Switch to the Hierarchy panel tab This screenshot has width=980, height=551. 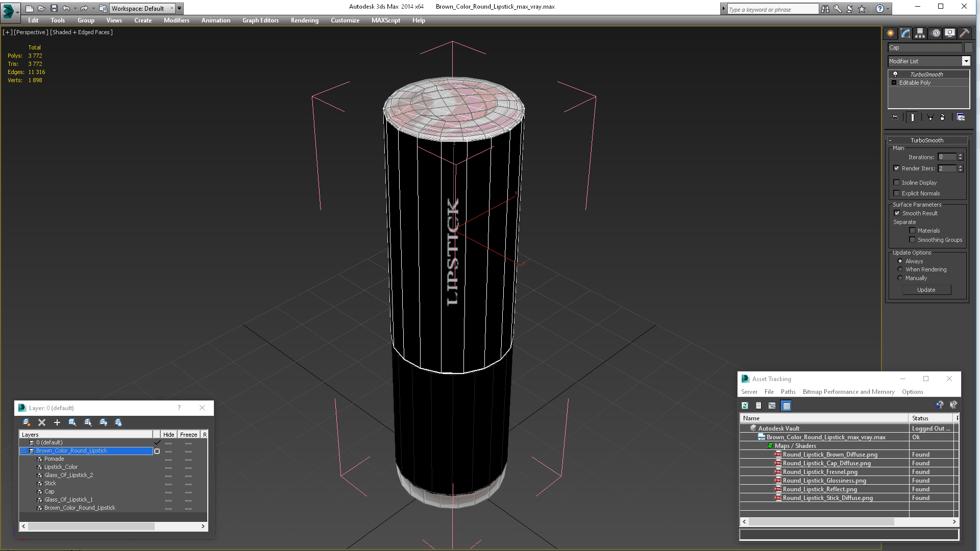point(920,33)
